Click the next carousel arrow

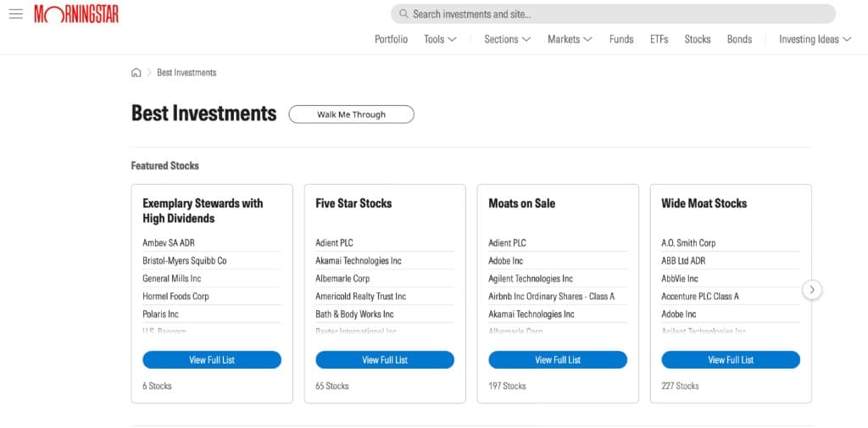[x=812, y=290]
